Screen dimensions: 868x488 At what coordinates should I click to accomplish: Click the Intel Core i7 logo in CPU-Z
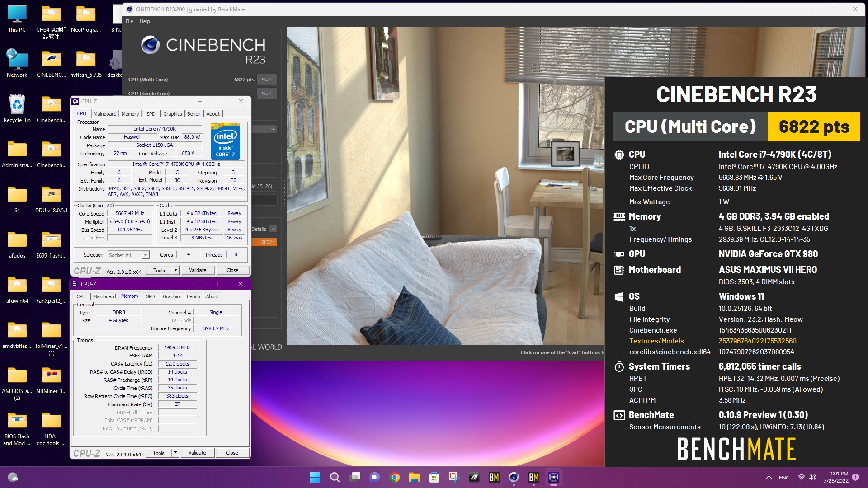coord(225,141)
